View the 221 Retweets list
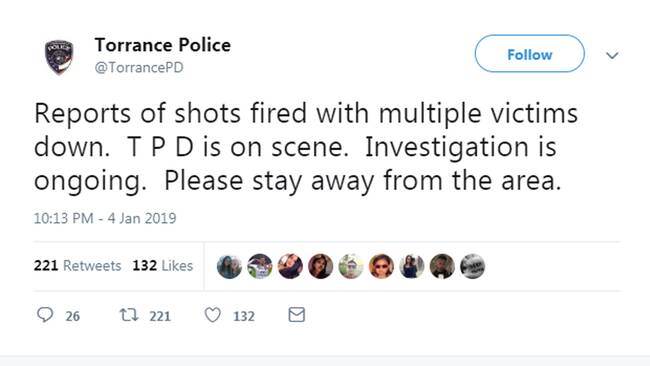 click(78, 265)
